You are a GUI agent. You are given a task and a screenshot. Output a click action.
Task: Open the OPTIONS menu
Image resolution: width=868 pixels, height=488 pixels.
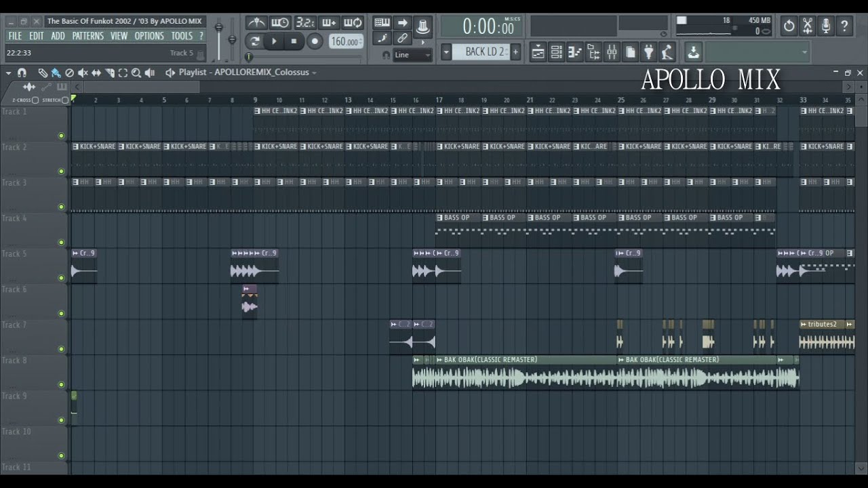pyautogui.click(x=149, y=36)
